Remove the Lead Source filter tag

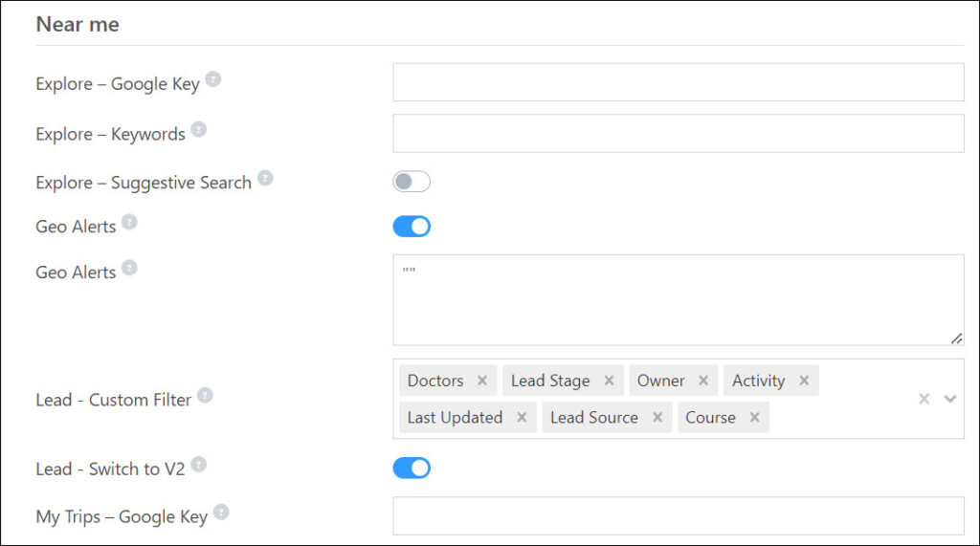tap(657, 417)
